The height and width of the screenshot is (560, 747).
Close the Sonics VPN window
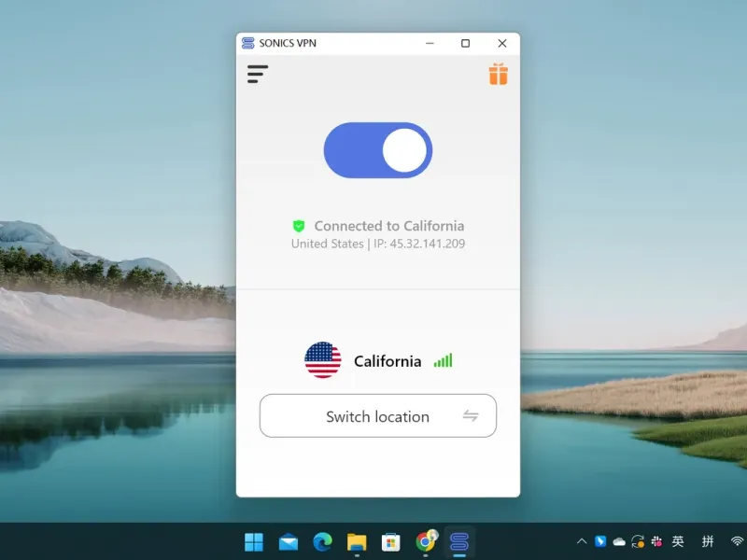502,43
